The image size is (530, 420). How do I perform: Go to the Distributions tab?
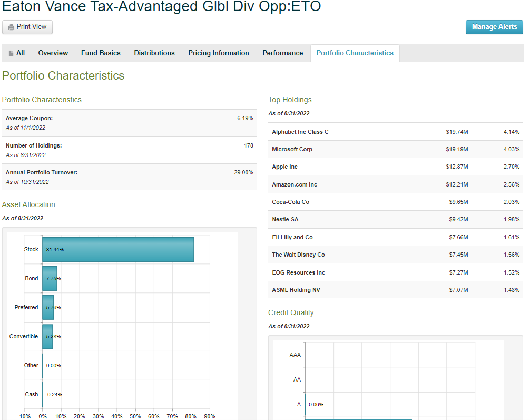tap(154, 53)
